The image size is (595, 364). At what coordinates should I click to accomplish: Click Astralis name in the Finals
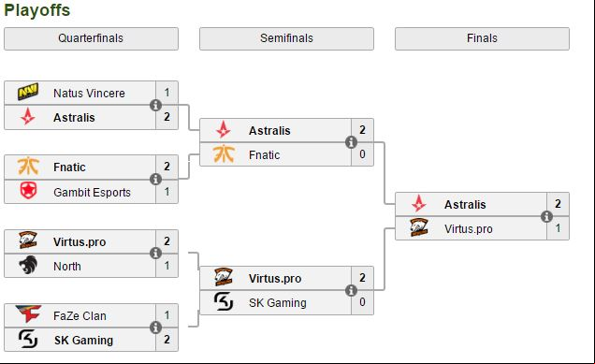click(465, 205)
